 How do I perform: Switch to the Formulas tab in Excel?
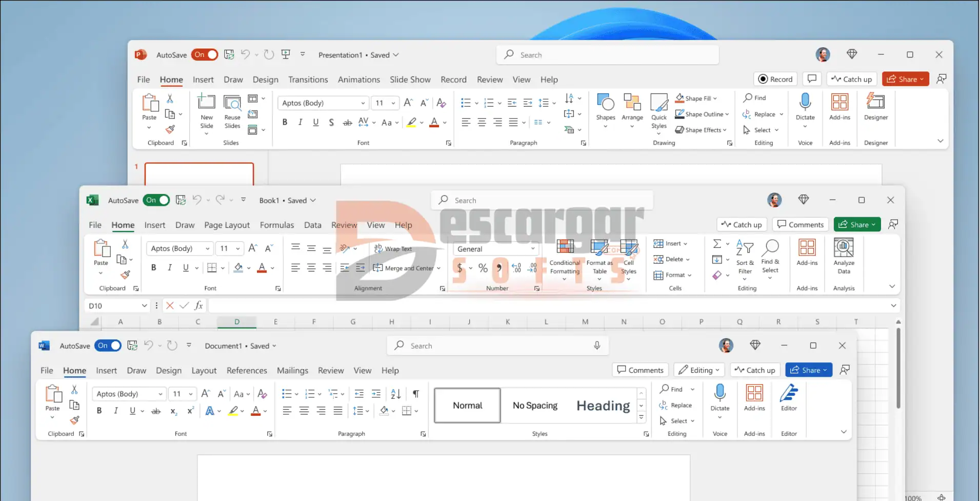point(277,225)
